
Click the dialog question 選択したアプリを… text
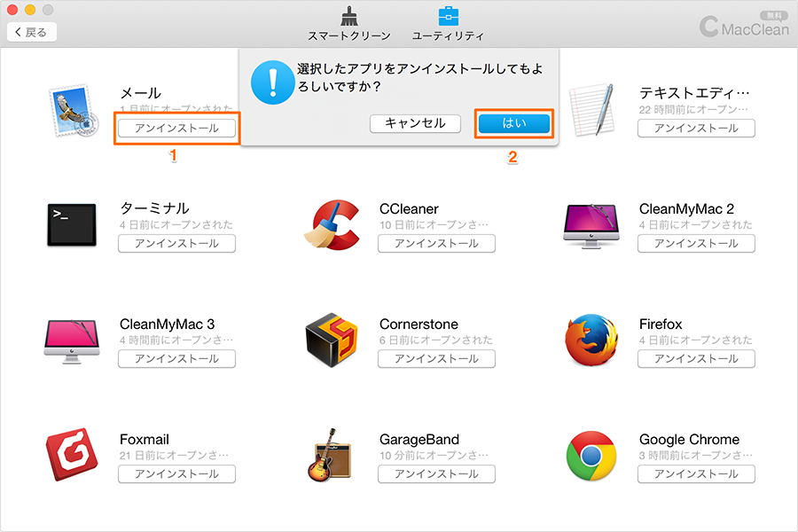[420, 77]
